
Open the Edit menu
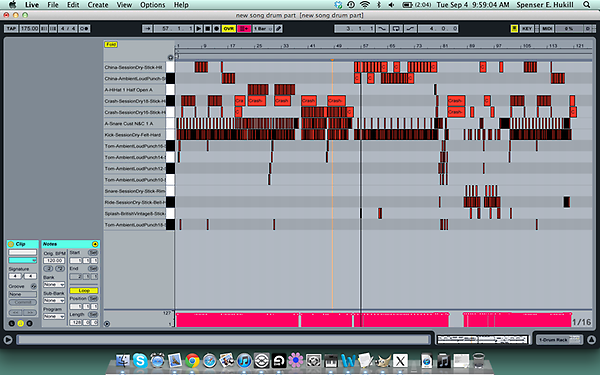tap(73, 5)
